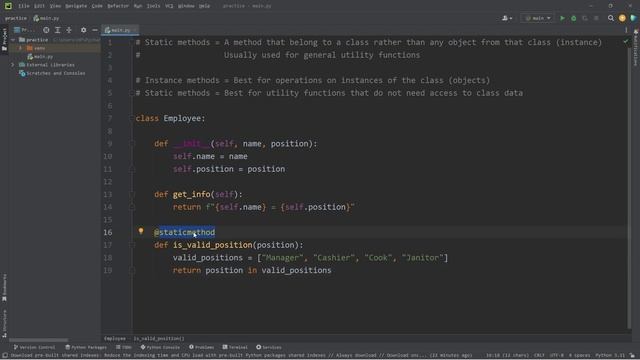Open the Code menu
640x360 pixels.
tap(97, 6)
